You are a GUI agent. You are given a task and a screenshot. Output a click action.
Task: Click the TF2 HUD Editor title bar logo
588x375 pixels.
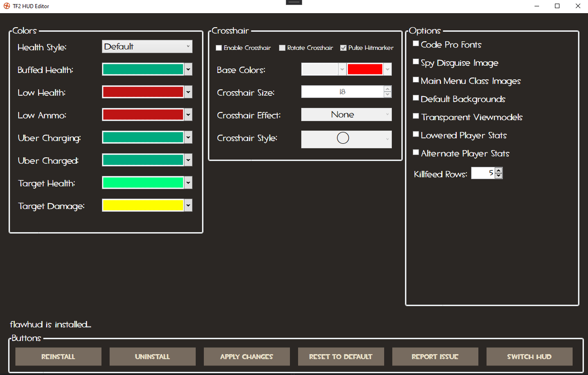point(5,6)
